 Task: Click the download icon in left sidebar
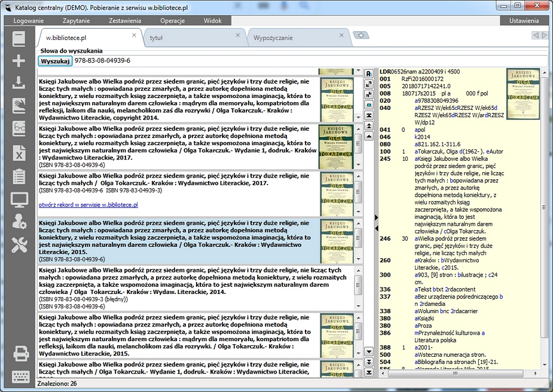click(19, 82)
